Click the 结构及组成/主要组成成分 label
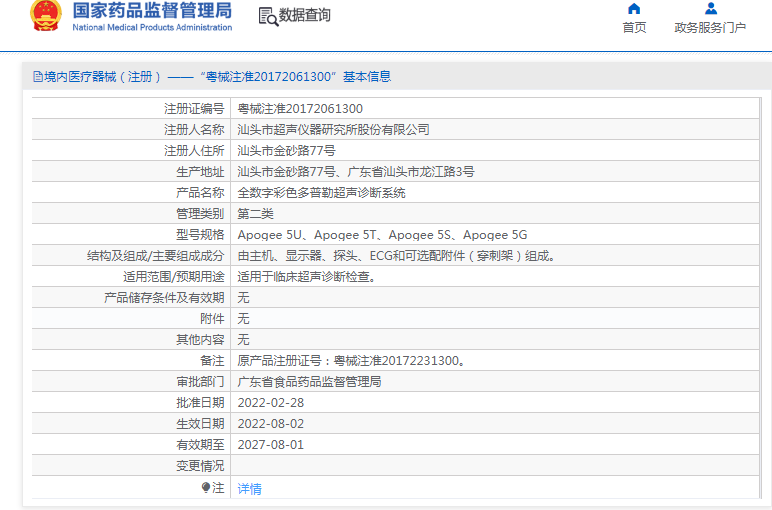This screenshot has height=510, width=772. [156, 256]
